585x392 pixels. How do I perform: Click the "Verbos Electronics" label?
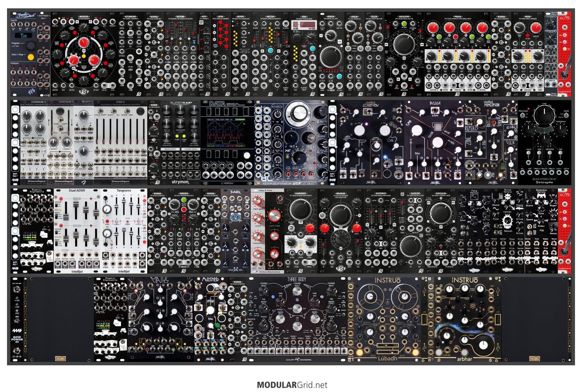pyautogui.click(x=269, y=272)
